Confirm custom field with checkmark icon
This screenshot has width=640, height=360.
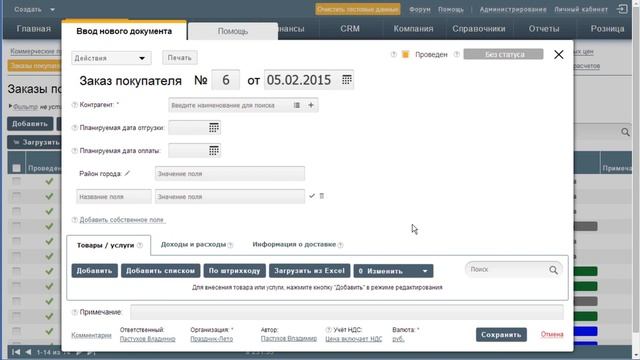pos(312,196)
